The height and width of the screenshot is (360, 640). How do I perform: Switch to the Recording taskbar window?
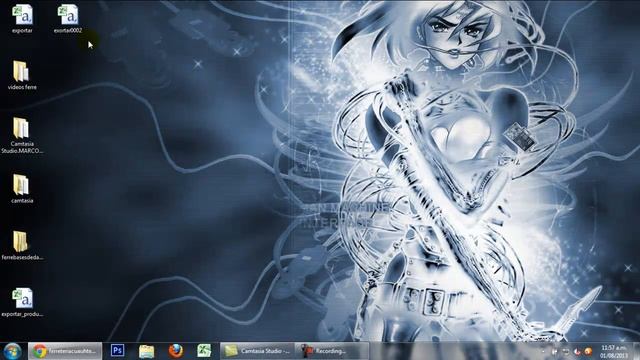coord(331,351)
